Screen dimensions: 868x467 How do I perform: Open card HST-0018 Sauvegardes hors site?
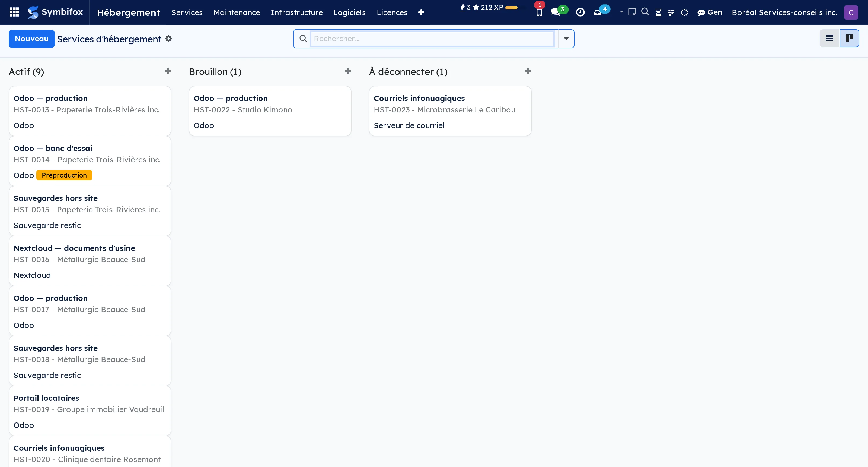pyautogui.click(x=90, y=361)
